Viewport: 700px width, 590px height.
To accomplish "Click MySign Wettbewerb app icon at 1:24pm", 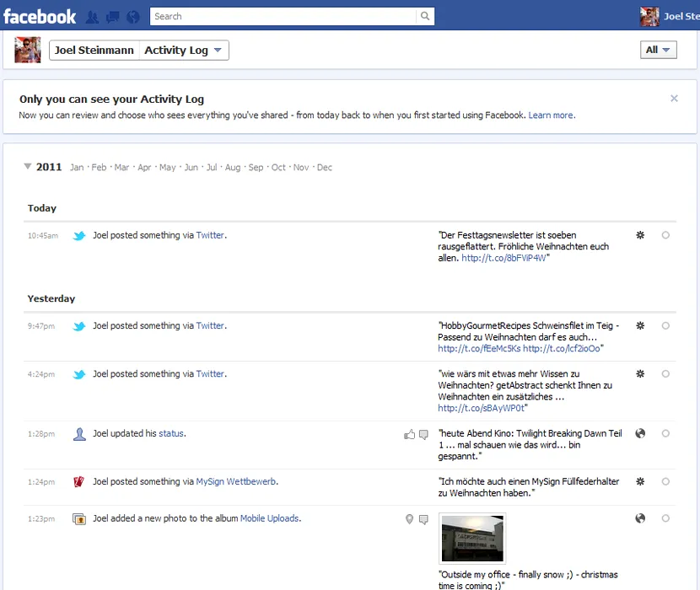I will [79, 482].
